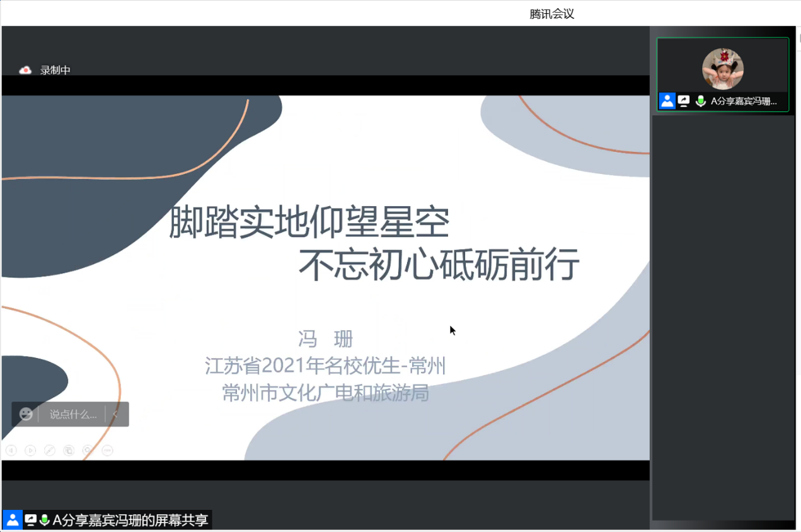Click the '说点什么...' chat input

[73, 414]
